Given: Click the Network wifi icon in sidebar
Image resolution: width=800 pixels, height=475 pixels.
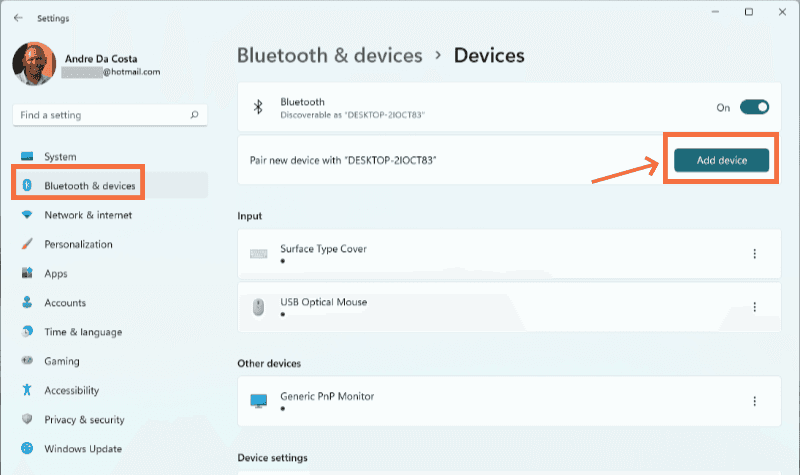Looking at the screenshot, I should click(x=27, y=215).
